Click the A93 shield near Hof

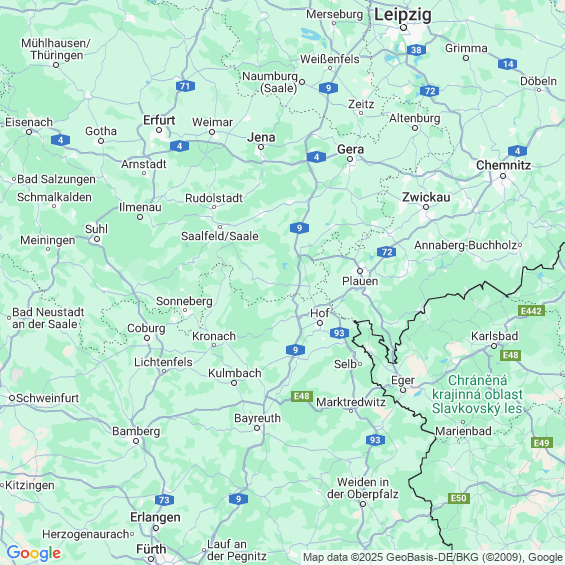339,333
